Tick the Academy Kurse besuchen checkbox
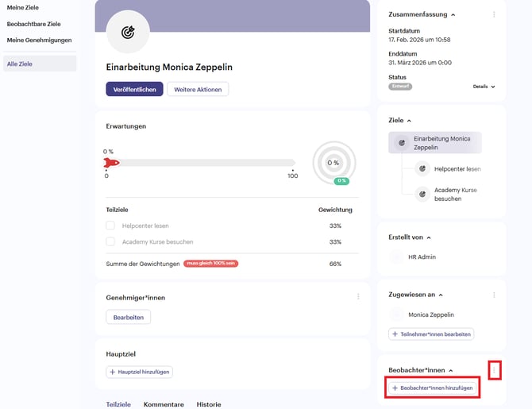Screen dimensions: 532x409 coord(110,241)
